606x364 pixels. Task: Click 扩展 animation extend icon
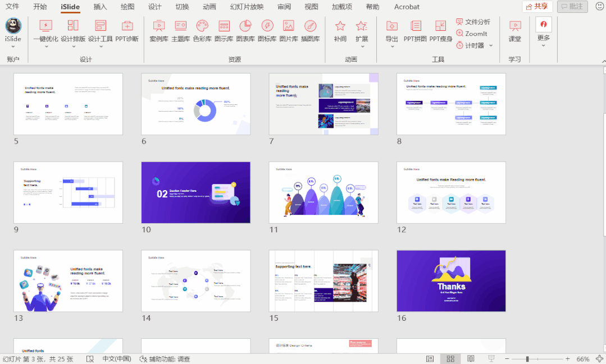click(x=362, y=25)
